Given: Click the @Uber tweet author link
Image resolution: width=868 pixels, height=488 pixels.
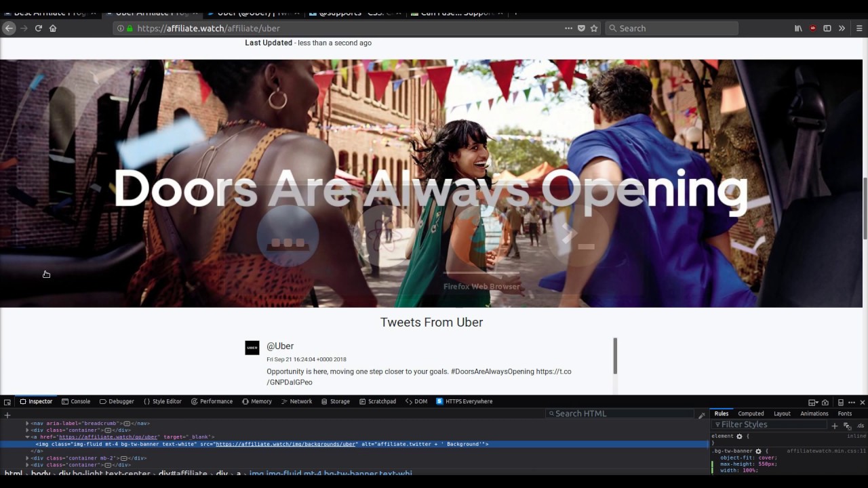Looking at the screenshot, I should [280, 346].
